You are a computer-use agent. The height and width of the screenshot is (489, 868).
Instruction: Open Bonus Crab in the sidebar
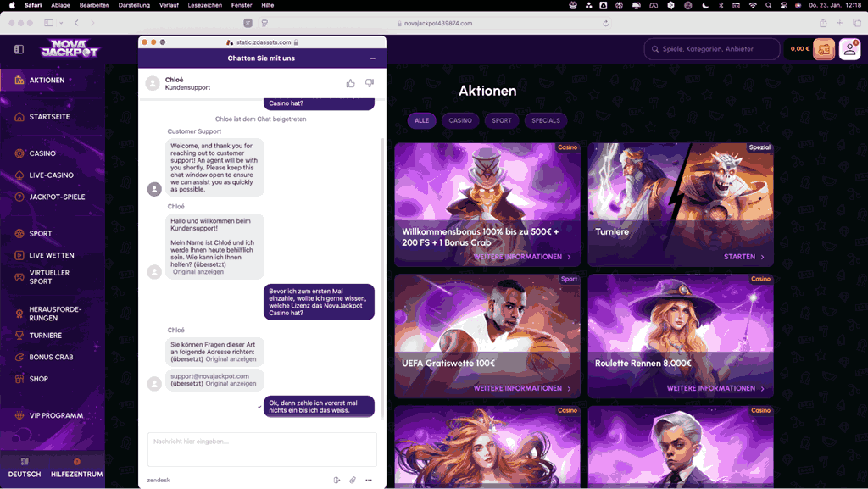coord(51,357)
